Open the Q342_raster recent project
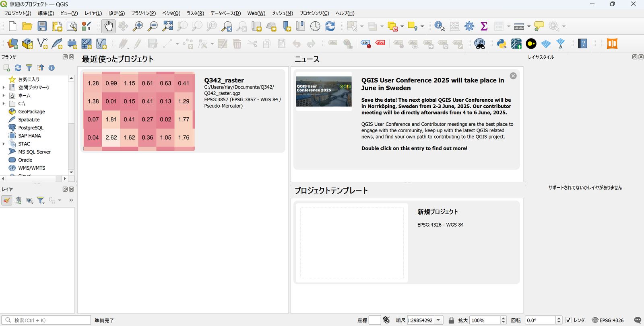 (183, 111)
